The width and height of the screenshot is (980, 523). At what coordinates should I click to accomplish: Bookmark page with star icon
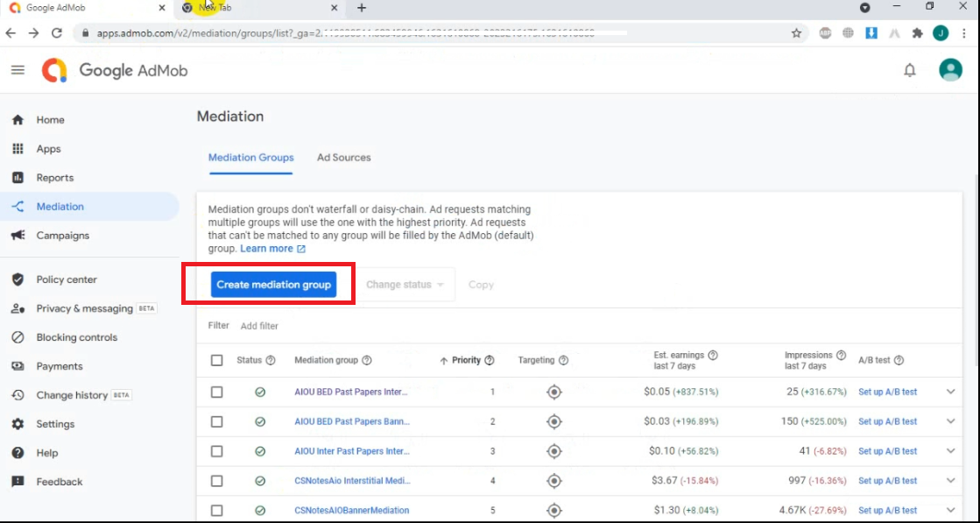point(796,33)
